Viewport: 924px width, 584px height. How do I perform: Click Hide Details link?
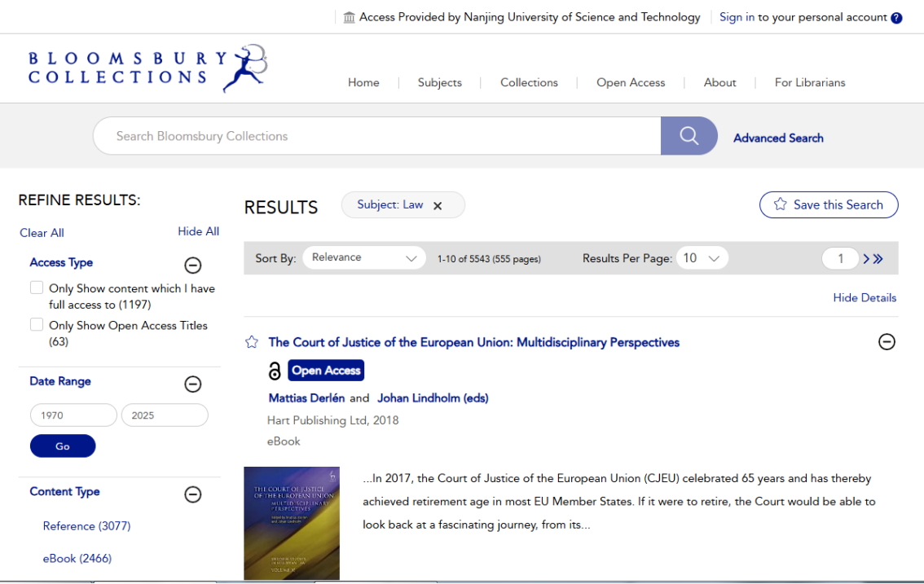pyautogui.click(x=865, y=297)
